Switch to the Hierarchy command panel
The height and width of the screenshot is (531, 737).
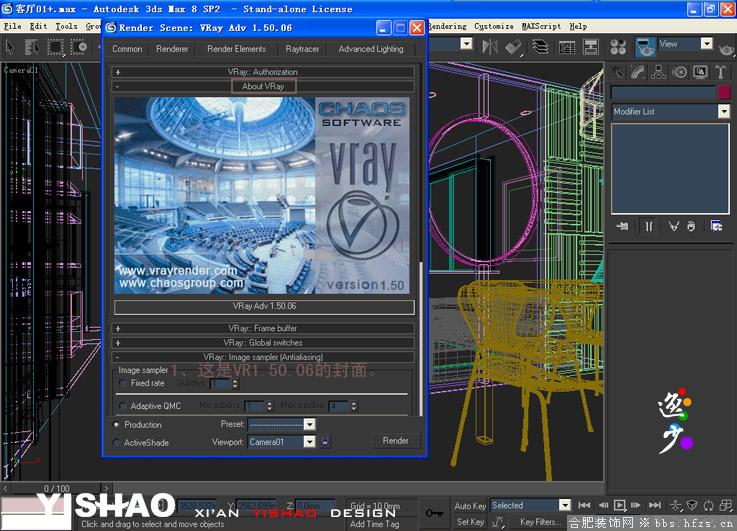tap(659, 72)
